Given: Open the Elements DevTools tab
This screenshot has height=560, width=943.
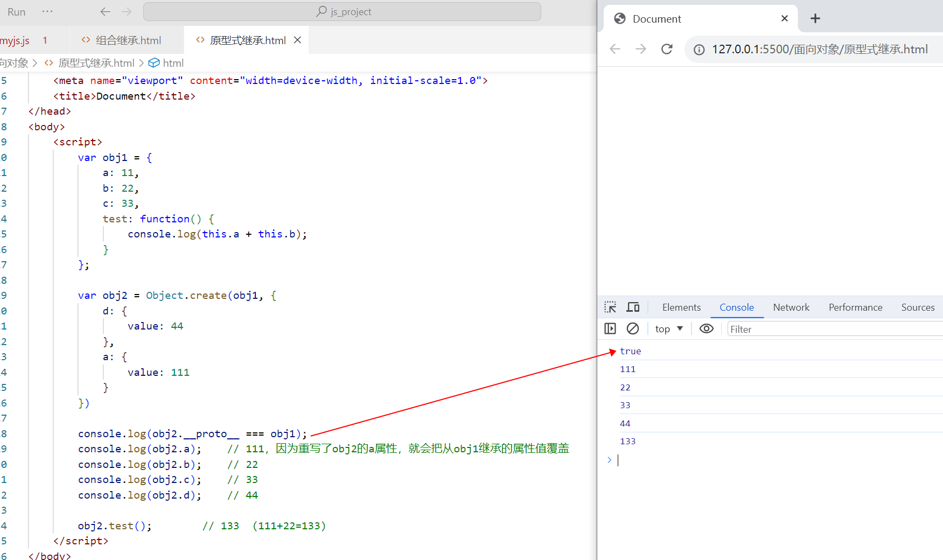Looking at the screenshot, I should [681, 307].
